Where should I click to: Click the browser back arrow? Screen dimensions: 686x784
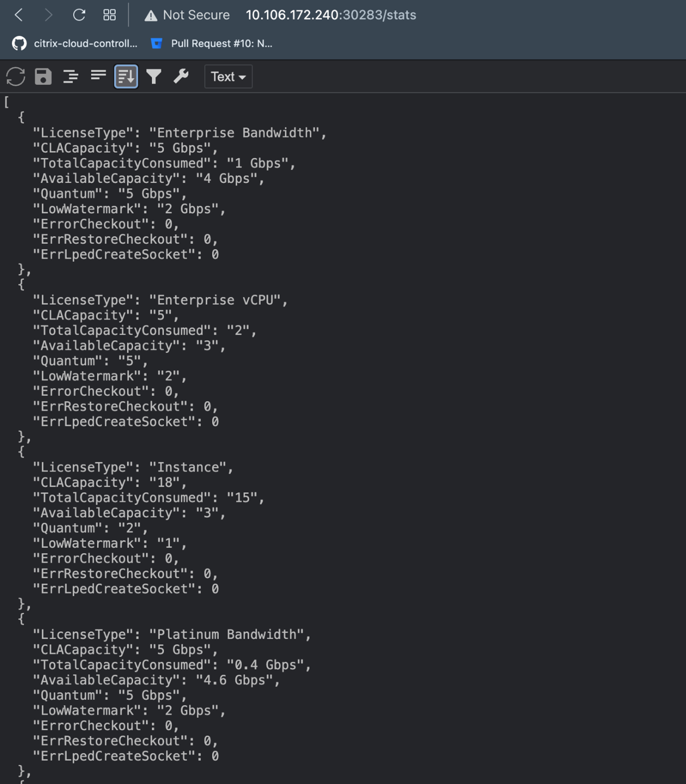19,15
